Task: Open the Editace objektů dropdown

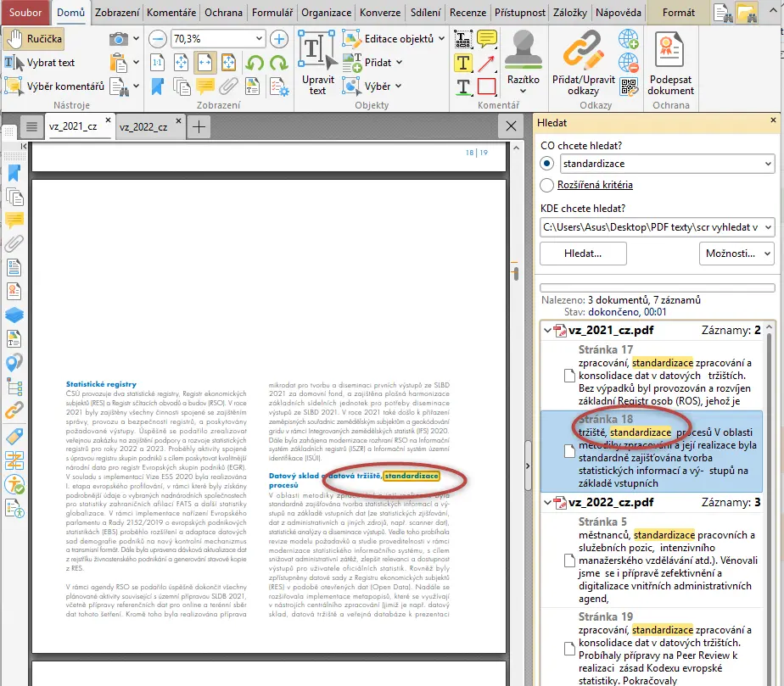Action: pyautogui.click(x=394, y=38)
